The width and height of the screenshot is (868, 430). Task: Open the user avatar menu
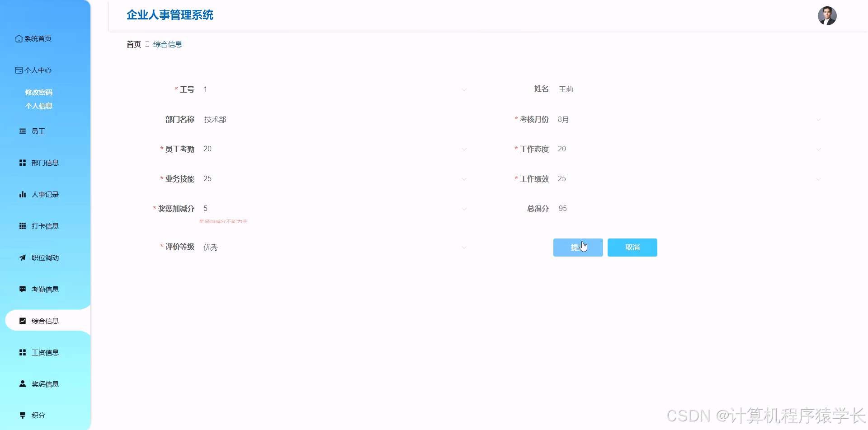tap(827, 16)
